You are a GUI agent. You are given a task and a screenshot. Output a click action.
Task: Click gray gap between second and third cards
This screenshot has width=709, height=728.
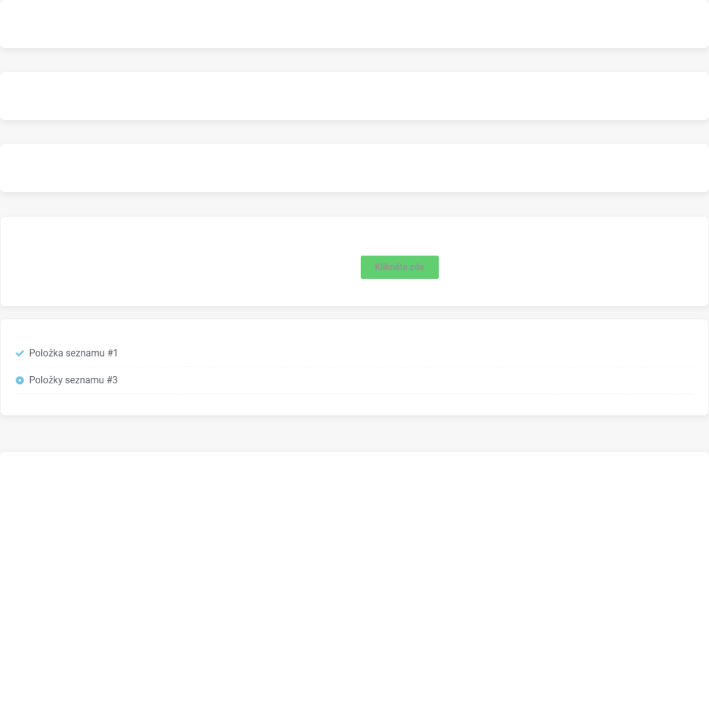[354, 132]
